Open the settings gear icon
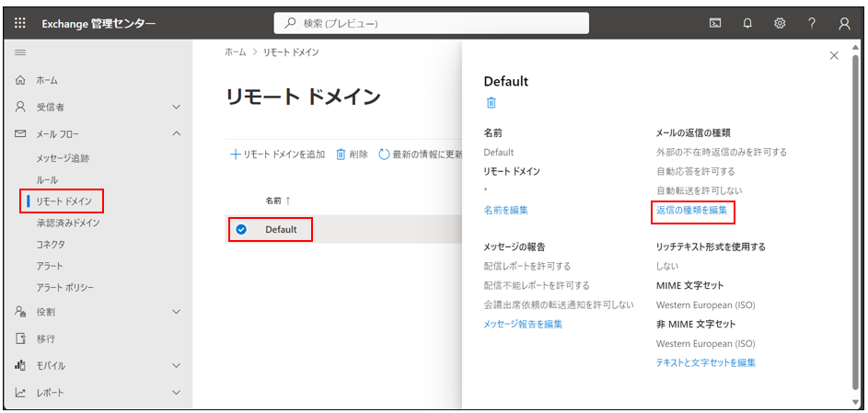Image resolution: width=868 pixels, height=413 pixels. coord(780,23)
